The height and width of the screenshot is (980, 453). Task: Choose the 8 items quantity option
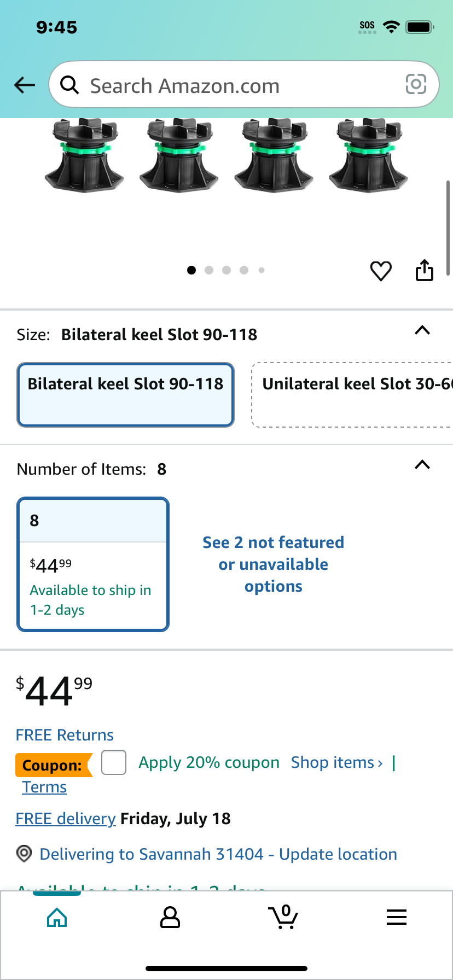coord(93,564)
